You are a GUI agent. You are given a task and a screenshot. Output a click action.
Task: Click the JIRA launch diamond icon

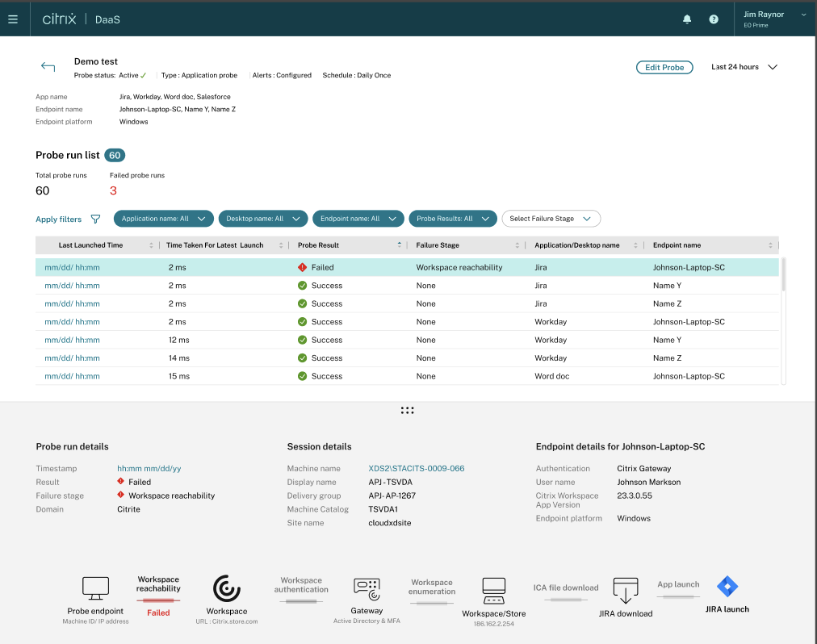(x=727, y=587)
